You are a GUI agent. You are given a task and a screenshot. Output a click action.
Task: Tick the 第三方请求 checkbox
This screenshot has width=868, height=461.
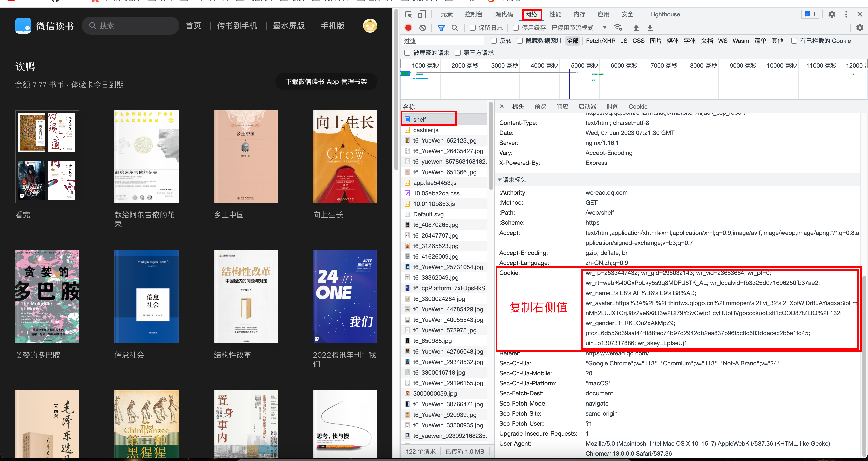(457, 53)
